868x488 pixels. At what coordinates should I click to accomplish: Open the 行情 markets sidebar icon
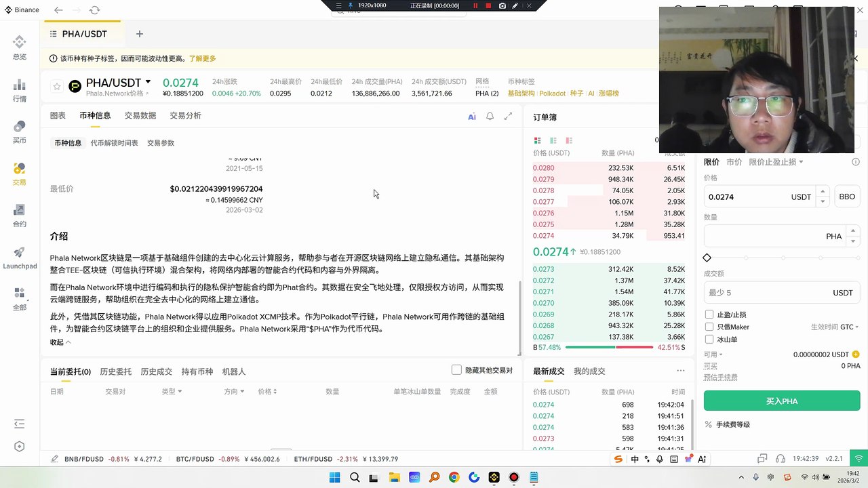pos(20,90)
